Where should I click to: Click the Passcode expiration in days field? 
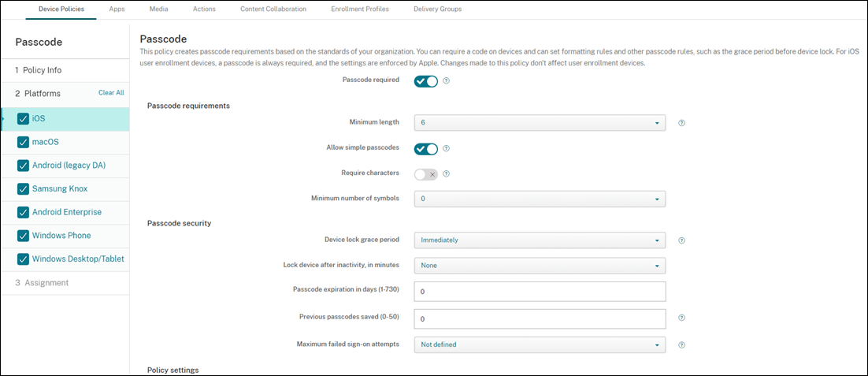[x=540, y=292]
